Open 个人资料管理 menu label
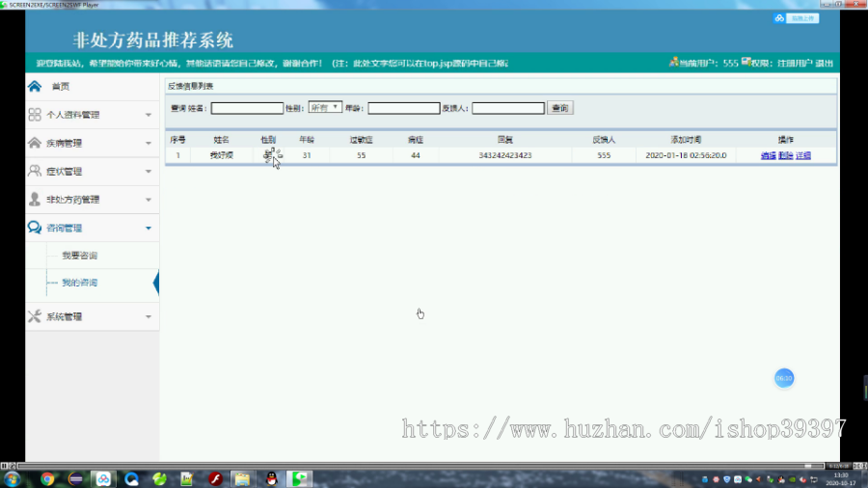 pyautogui.click(x=73, y=115)
